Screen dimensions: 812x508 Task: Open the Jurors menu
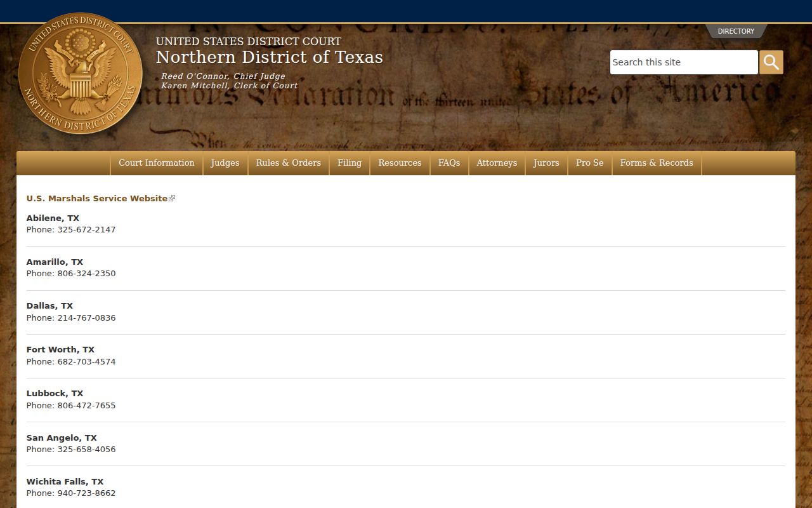point(546,163)
